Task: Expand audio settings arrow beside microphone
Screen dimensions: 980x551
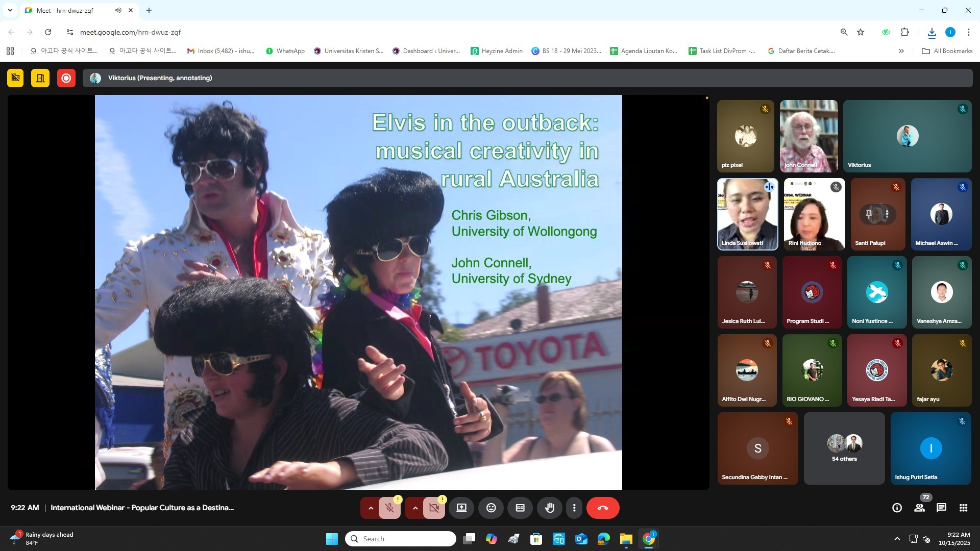Action: point(371,508)
